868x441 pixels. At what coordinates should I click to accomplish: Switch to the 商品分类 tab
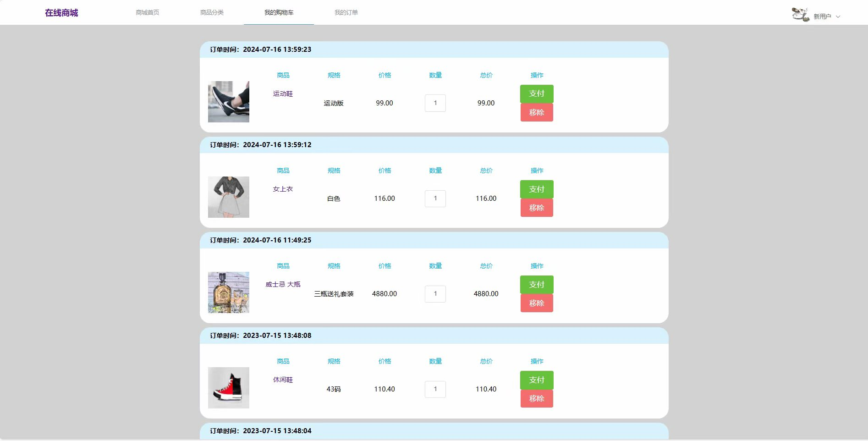pos(212,12)
